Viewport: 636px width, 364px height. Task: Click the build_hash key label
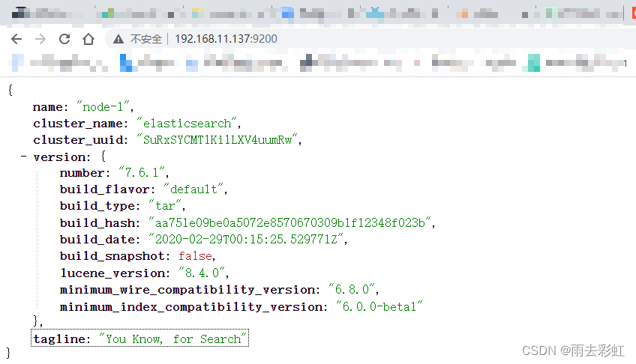click(97, 223)
